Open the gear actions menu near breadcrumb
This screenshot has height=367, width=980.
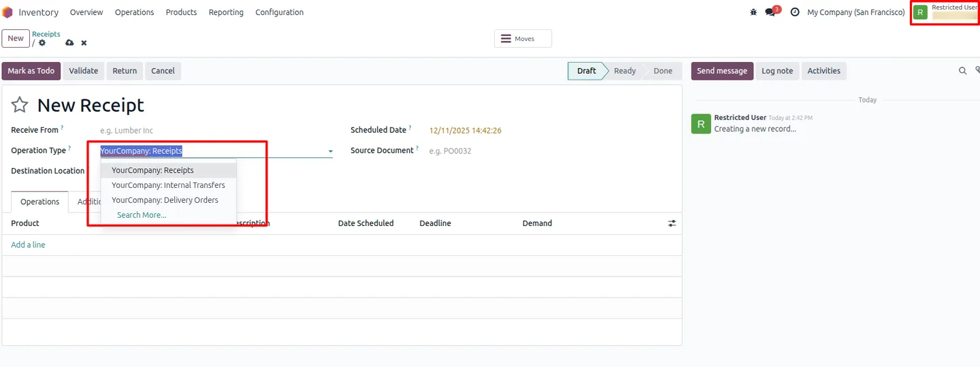42,43
